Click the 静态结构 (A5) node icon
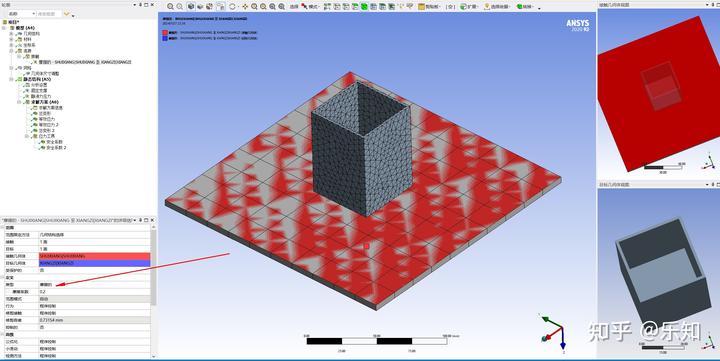720x361 pixels. (19, 79)
